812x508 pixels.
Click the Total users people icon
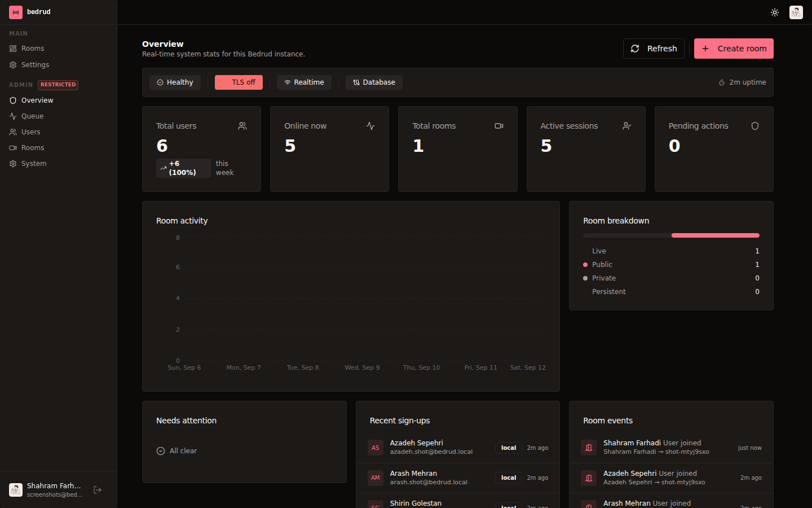tap(242, 126)
